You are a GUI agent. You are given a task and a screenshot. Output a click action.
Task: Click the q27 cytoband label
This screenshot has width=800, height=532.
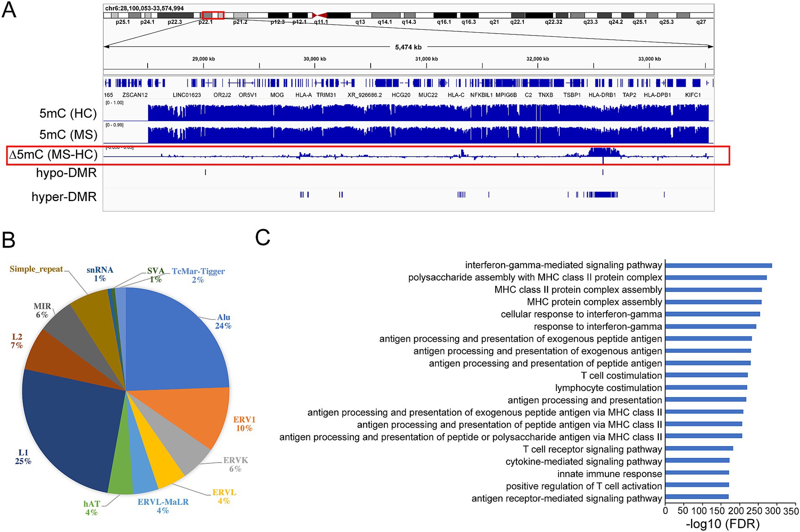[x=701, y=22]
